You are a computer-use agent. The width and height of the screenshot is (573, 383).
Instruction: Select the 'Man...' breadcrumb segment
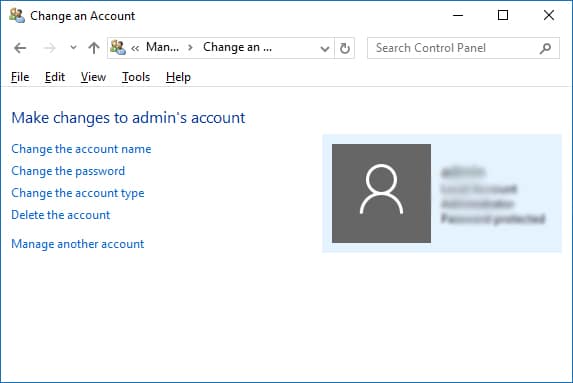pyautogui.click(x=162, y=47)
